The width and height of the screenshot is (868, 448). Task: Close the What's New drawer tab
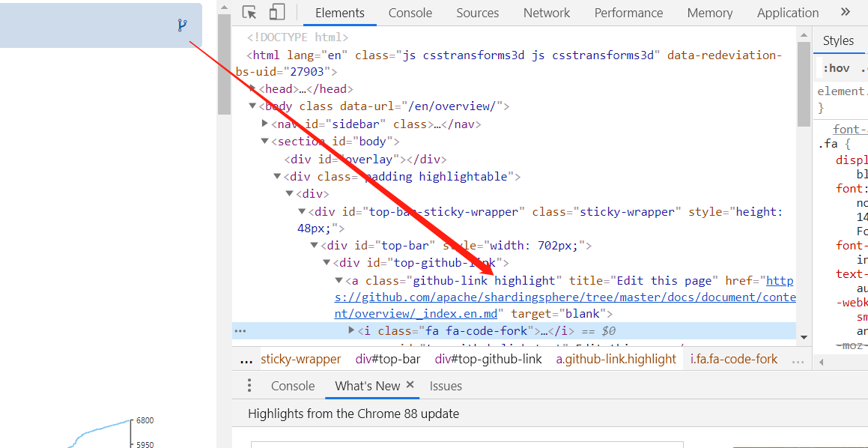click(x=410, y=384)
